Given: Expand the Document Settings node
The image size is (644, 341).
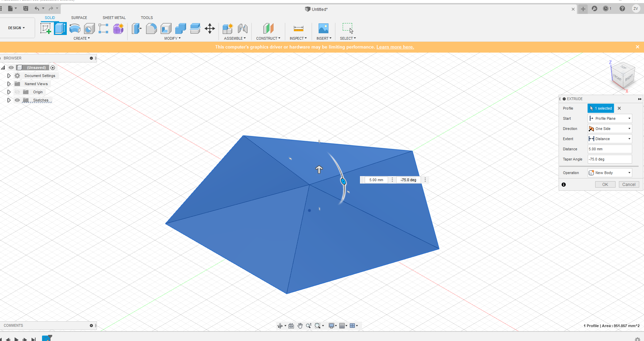Looking at the screenshot, I should (x=9, y=76).
